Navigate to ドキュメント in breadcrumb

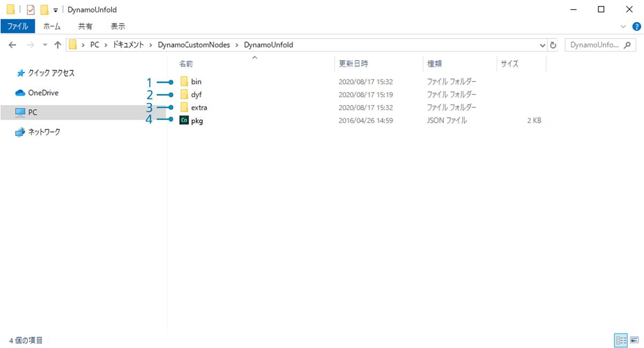click(128, 45)
